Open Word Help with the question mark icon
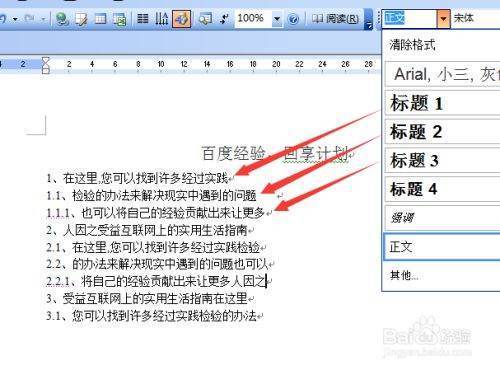The width and height of the screenshot is (500, 370). tap(293, 19)
